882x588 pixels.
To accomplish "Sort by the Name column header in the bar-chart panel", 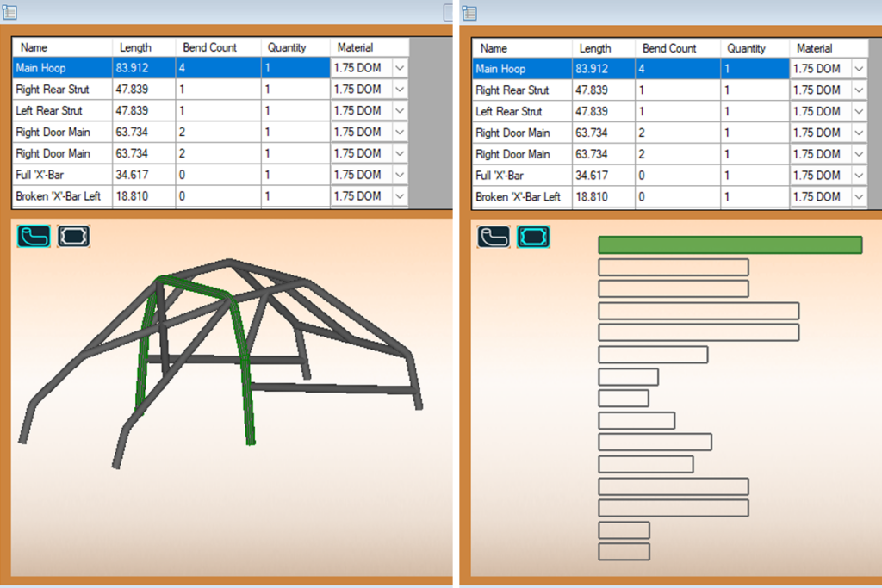I will pos(522,48).
